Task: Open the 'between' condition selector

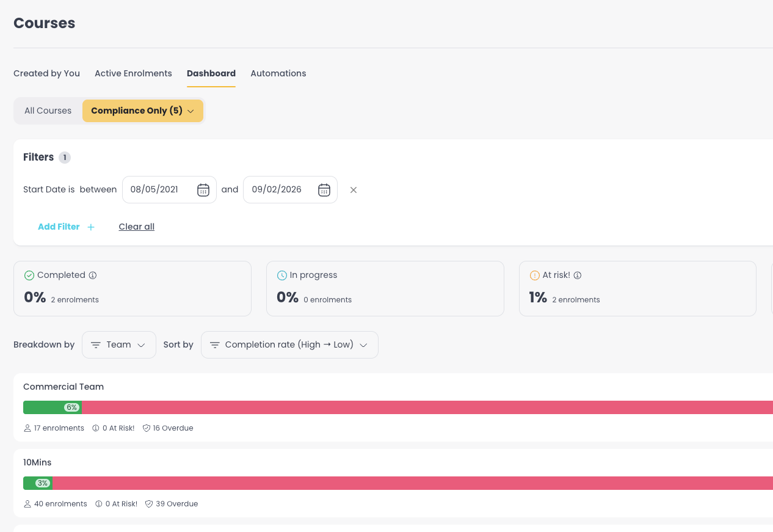Action: [98, 190]
